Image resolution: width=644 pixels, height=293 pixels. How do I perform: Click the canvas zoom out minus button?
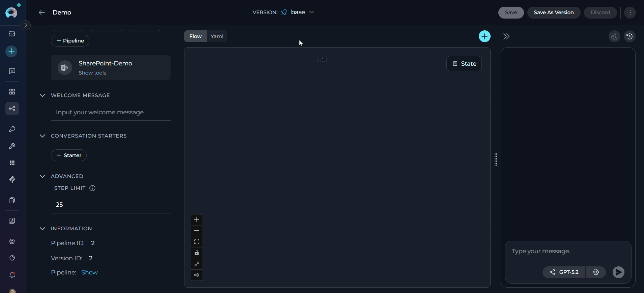(x=197, y=231)
